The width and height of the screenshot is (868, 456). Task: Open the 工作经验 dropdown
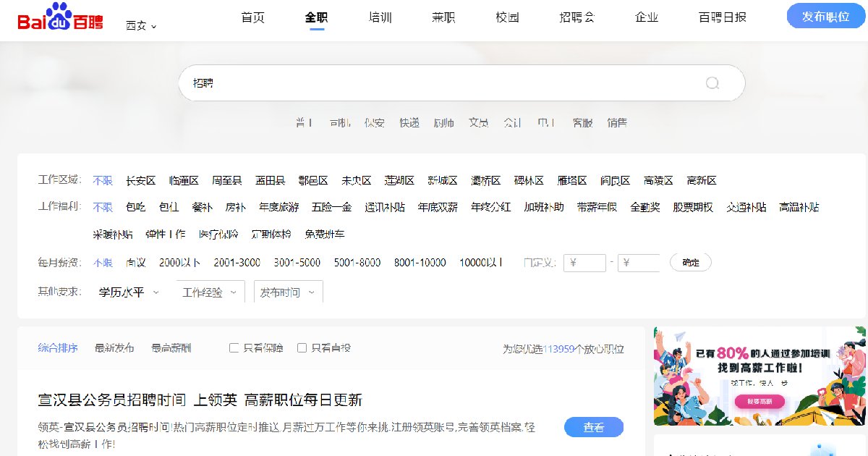tap(209, 292)
